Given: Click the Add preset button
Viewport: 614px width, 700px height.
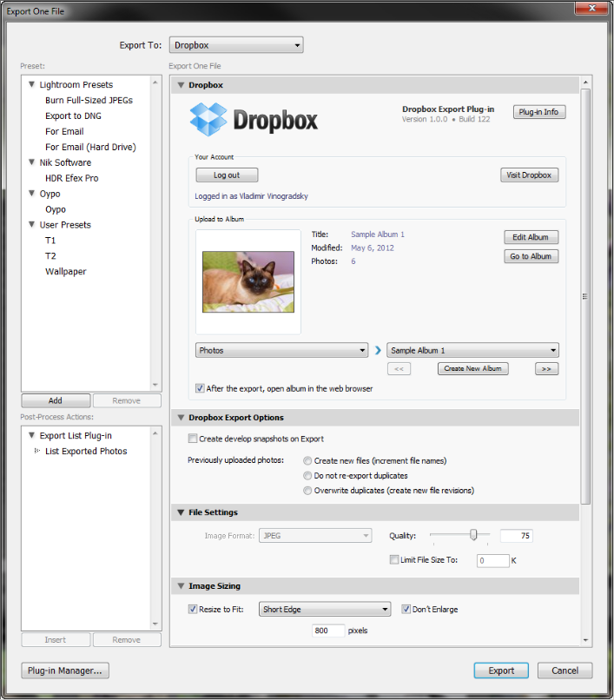Looking at the screenshot, I should click(56, 400).
